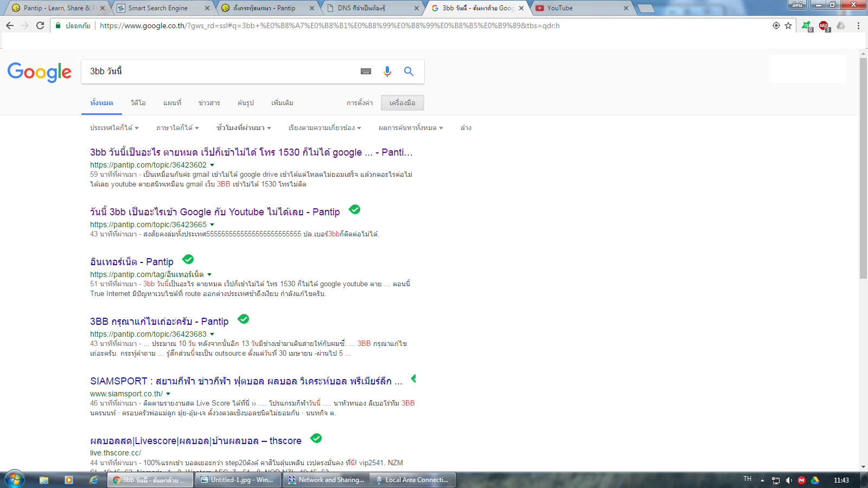Open the 'อินเทอร์เน็ต - Pantip' result
This screenshot has width=868, height=488.
132,262
